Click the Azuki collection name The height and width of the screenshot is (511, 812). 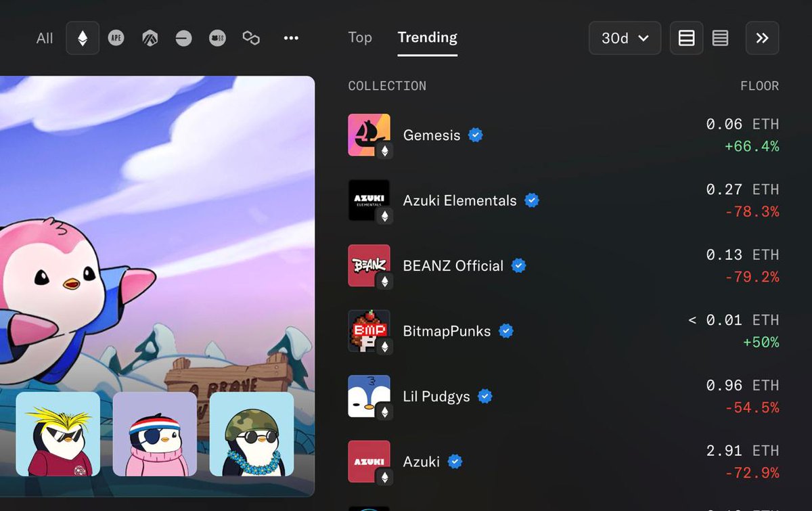point(421,462)
